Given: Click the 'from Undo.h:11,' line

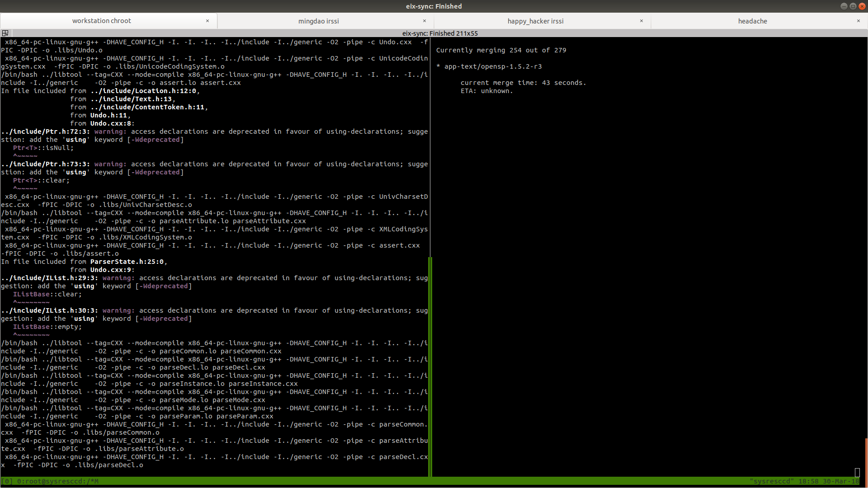Looking at the screenshot, I should point(100,115).
